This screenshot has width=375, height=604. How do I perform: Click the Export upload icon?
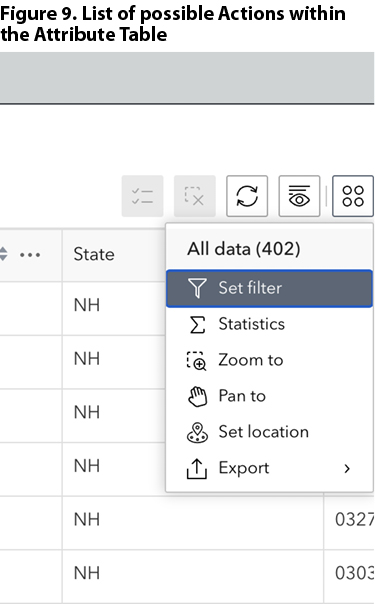197,469
